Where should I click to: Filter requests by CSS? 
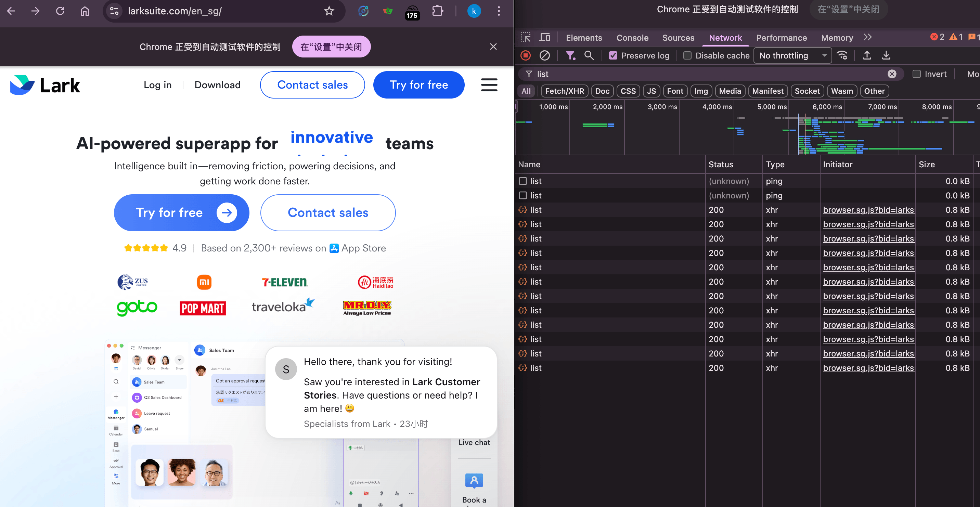pos(628,91)
